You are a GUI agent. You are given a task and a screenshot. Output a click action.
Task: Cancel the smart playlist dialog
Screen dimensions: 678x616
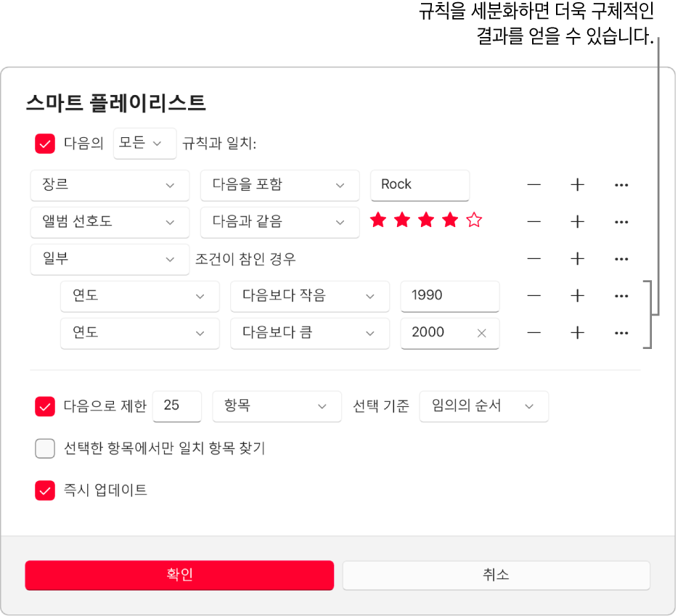coord(496,575)
